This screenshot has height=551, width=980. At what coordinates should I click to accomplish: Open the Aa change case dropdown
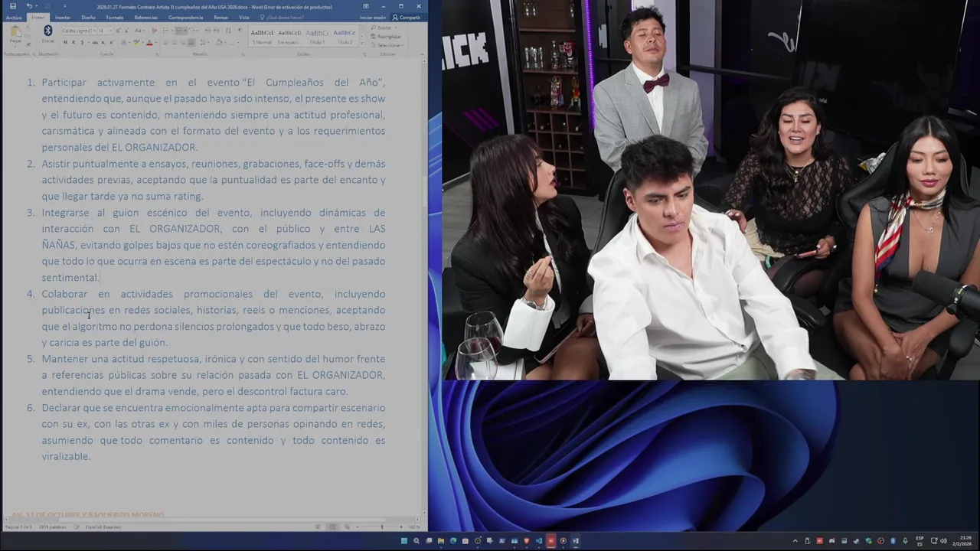[139, 31]
